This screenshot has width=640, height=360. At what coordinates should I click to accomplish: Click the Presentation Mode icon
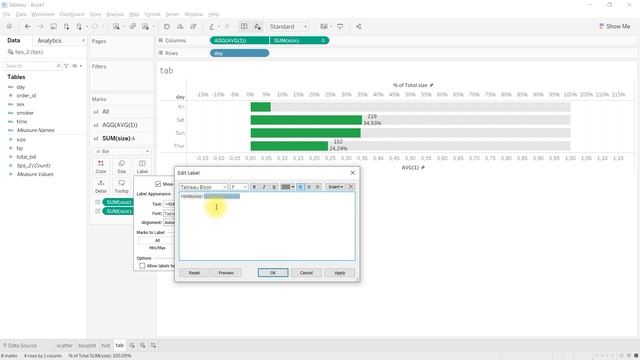point(340,27)
